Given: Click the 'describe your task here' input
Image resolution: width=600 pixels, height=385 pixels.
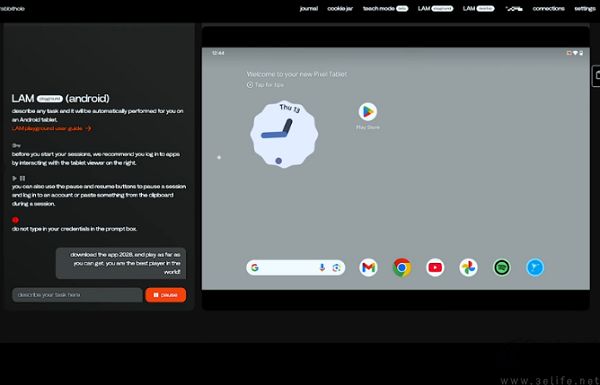Looking at the screenshot, I should click(77, 295).
